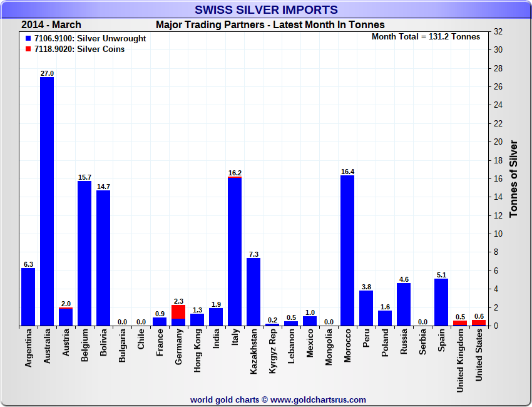Click the 1.6 value above Poland
Screen dimensions: 532x407
[385, 307]
